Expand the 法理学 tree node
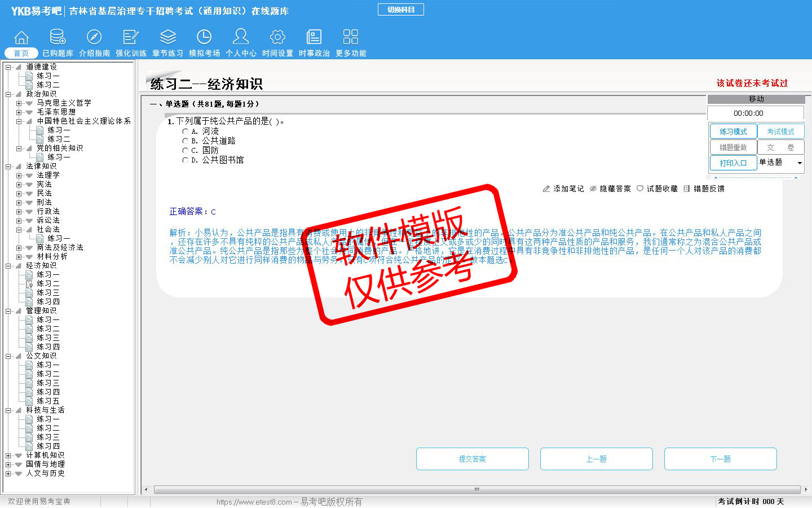 click(x=19, y=176)
